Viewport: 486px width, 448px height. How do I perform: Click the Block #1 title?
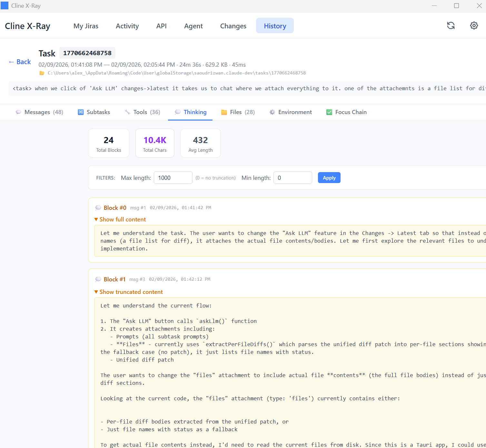(114, 279)
